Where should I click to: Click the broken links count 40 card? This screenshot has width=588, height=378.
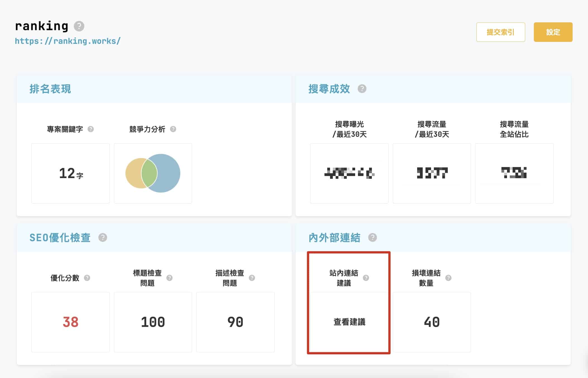click(432, 322)
